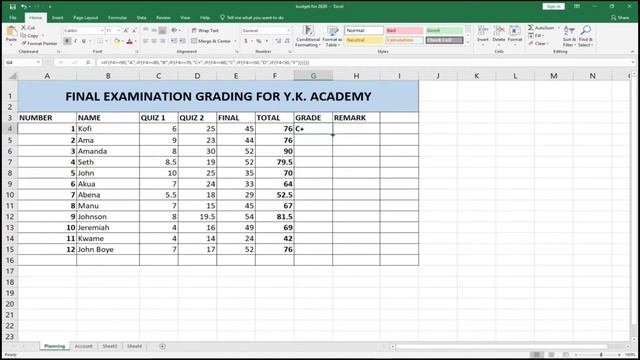Screen dimensions: 640x360
Task: Apply the Neutral cell style
Action: click(x=364, y=40)
